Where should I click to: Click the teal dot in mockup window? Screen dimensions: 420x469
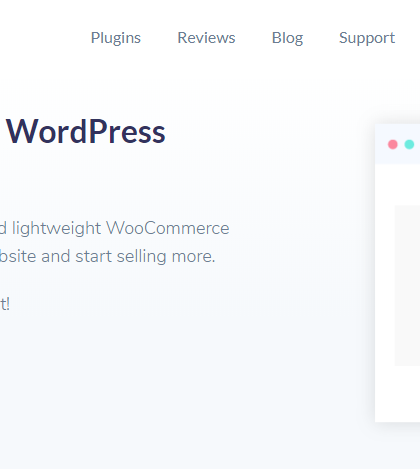tap(409, 144)
